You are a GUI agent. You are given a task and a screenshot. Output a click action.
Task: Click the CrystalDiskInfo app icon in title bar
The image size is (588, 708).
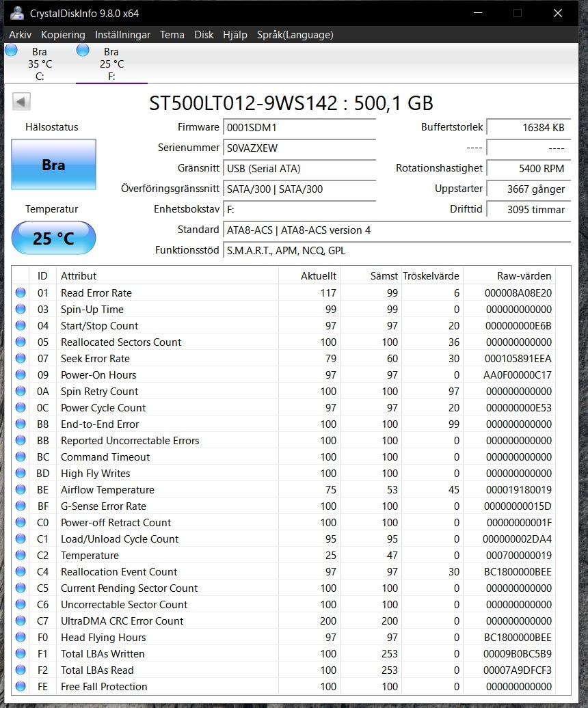[x=17, y=13]
